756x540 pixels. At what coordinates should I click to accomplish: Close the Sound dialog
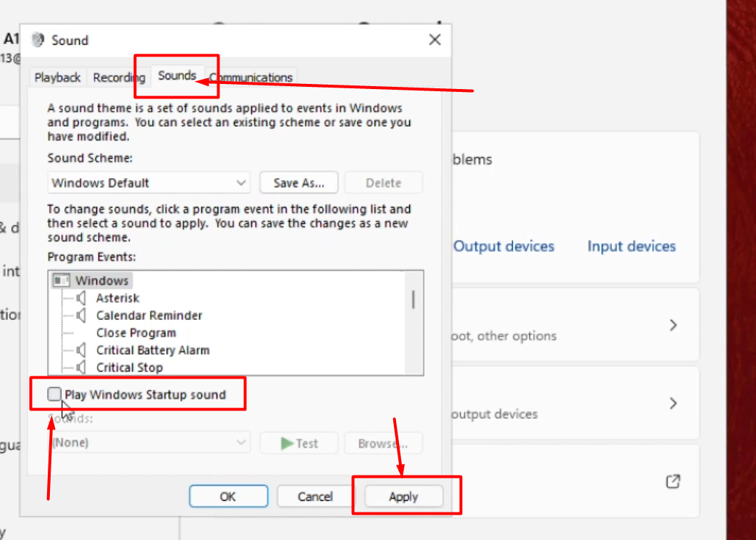(x=435, y=40)
